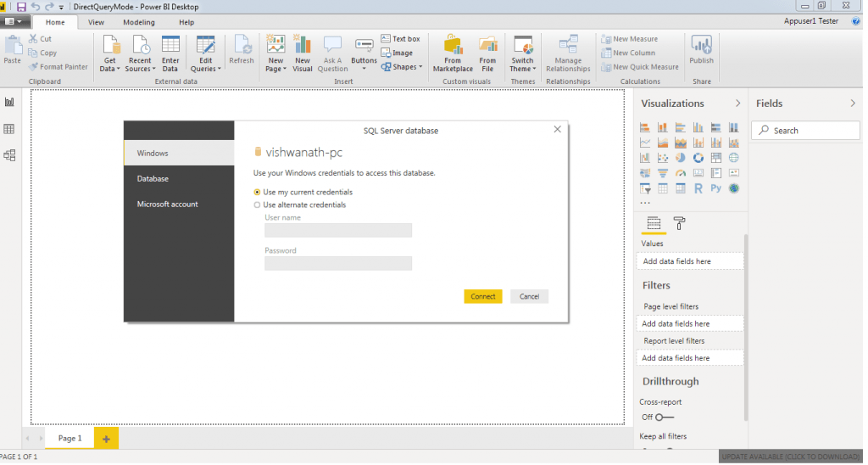
Task: Open the Shapes dropdown
Action: point(402,67)
